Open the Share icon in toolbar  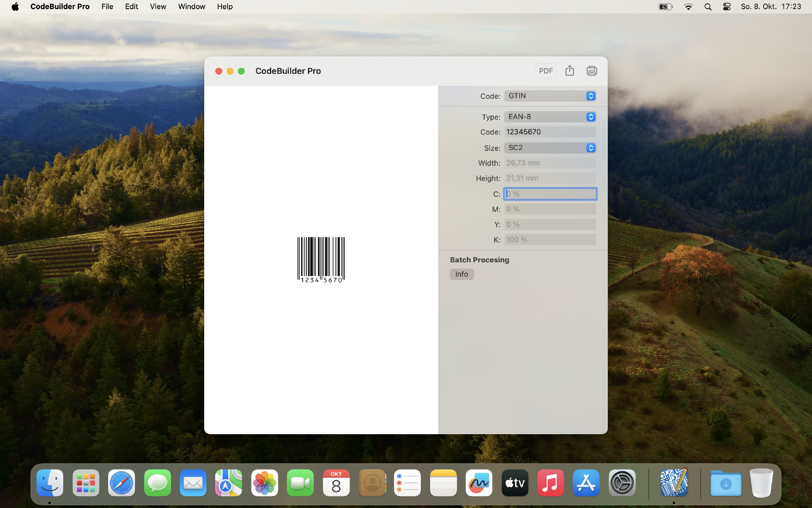pos(569,71)
